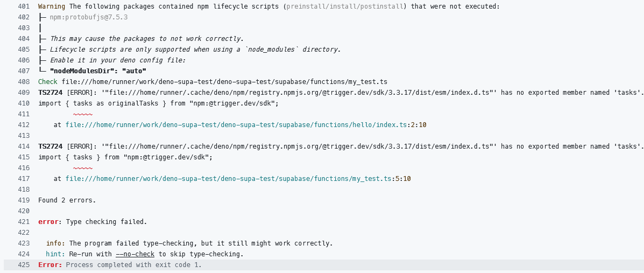
Task: Click line number 401
Action: [x=23, y=6]
